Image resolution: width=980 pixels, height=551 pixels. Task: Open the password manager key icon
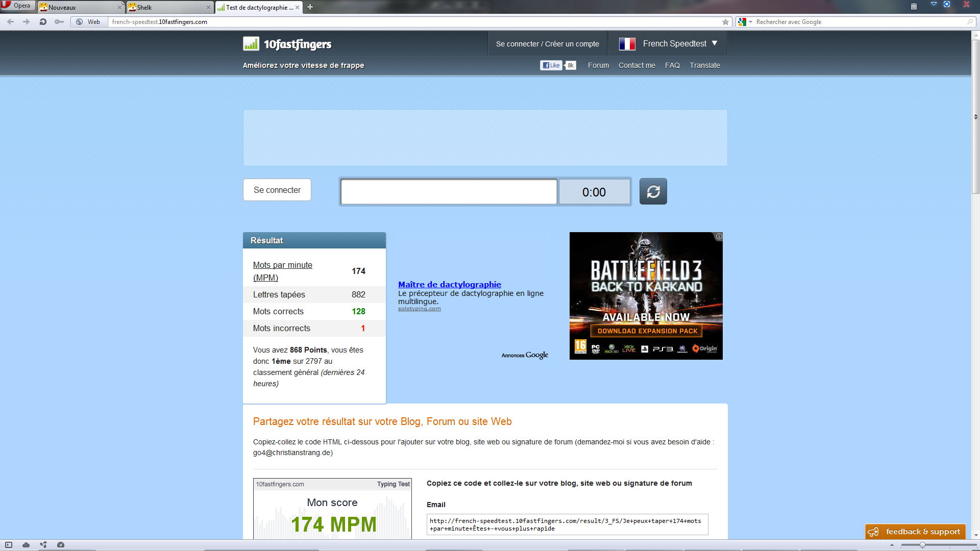tap(59, 22)
